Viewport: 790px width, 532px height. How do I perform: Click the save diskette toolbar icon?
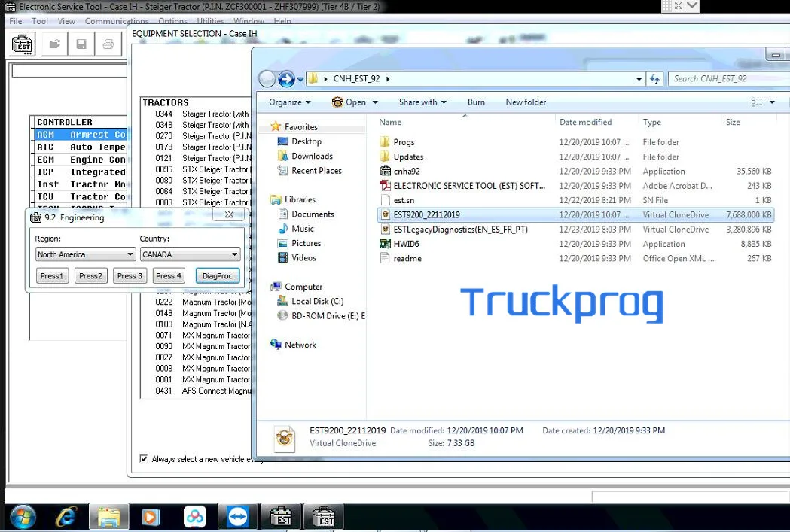pyautogui.click(x=81, y=44)
